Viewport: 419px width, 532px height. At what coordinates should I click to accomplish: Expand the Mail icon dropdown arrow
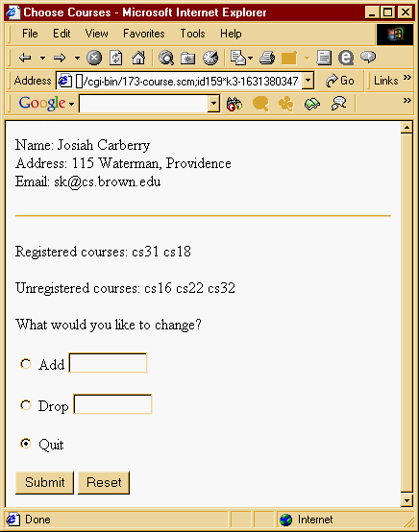[x=251, y=58]
